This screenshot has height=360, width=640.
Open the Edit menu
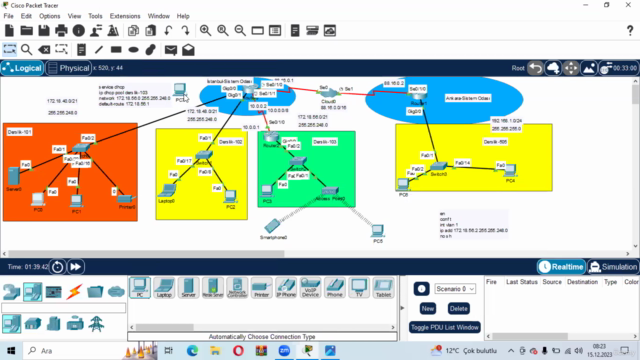click(26, 16)
